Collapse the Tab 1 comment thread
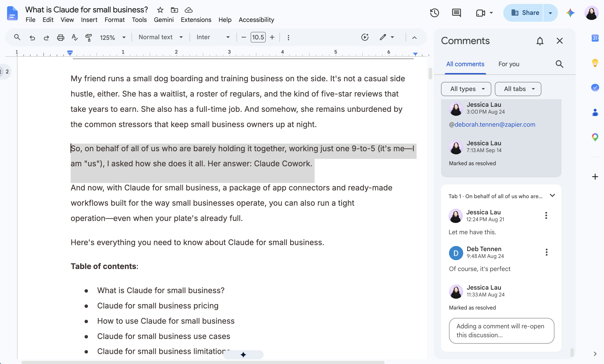604x364 pixels. 552,196
